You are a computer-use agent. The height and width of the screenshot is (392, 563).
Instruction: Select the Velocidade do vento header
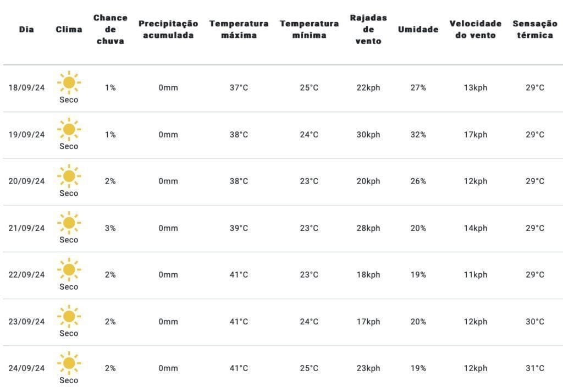tap(475, 30)
